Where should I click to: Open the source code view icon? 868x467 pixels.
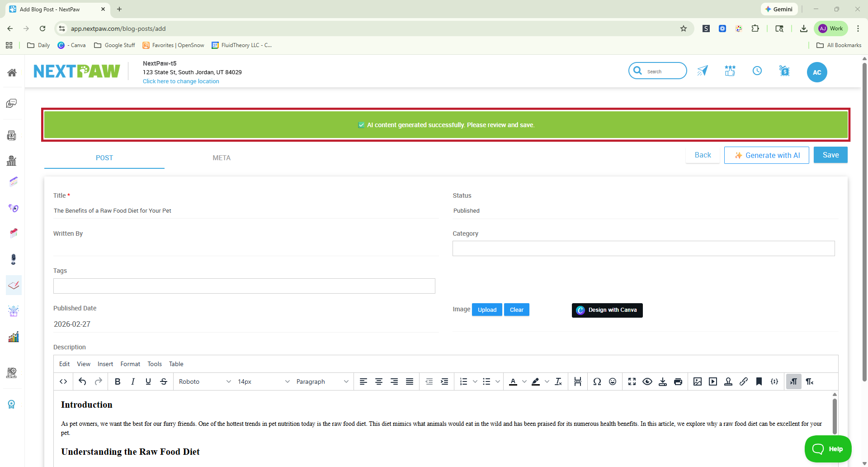63,381
